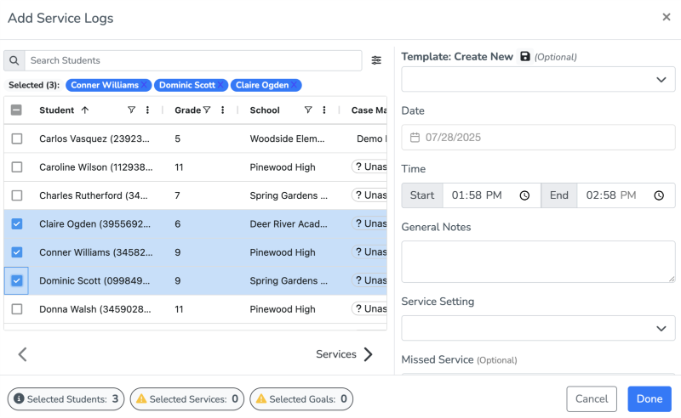Click the Student column header label
This screenshot has width=681, height=418.
point(56,110)
